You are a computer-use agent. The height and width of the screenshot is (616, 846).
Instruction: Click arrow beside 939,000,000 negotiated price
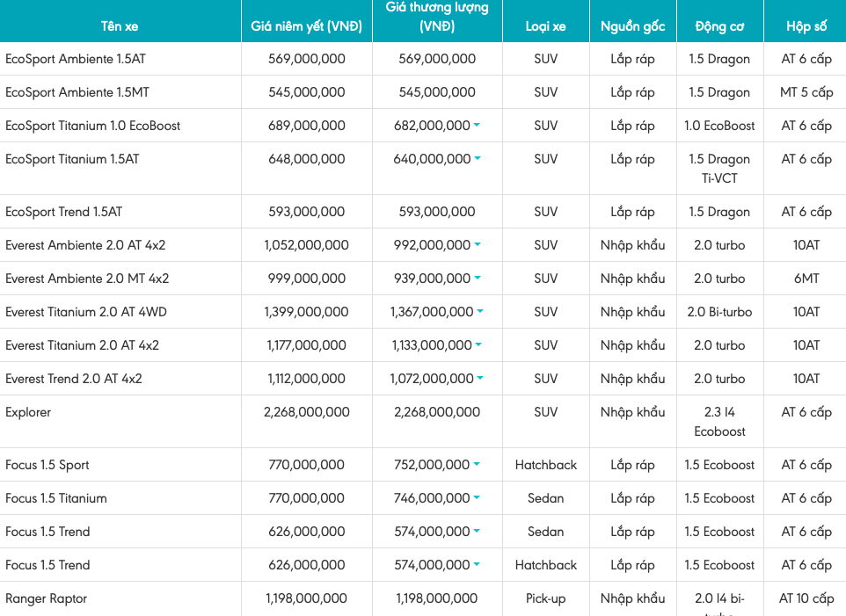tap(478, 279)
